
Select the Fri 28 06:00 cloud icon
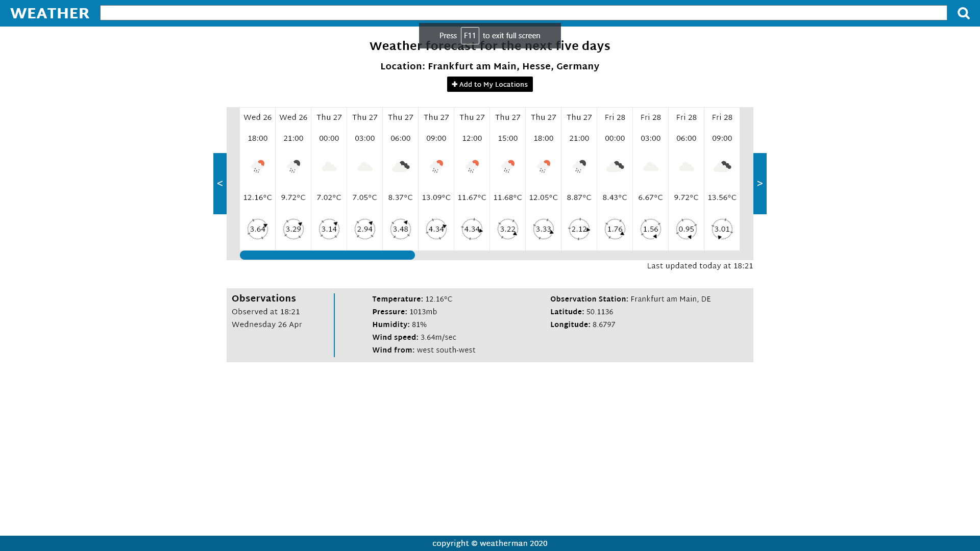[x=687, y=167]
